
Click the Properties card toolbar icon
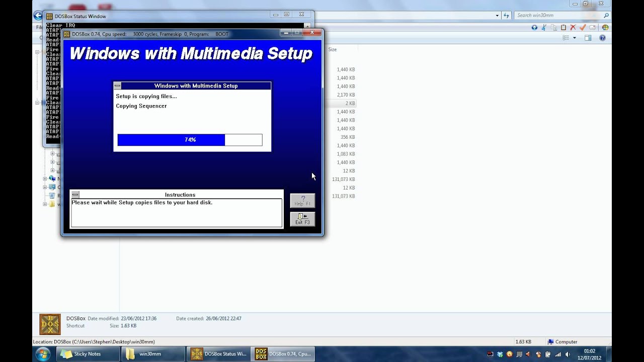[x=593, y=28]
